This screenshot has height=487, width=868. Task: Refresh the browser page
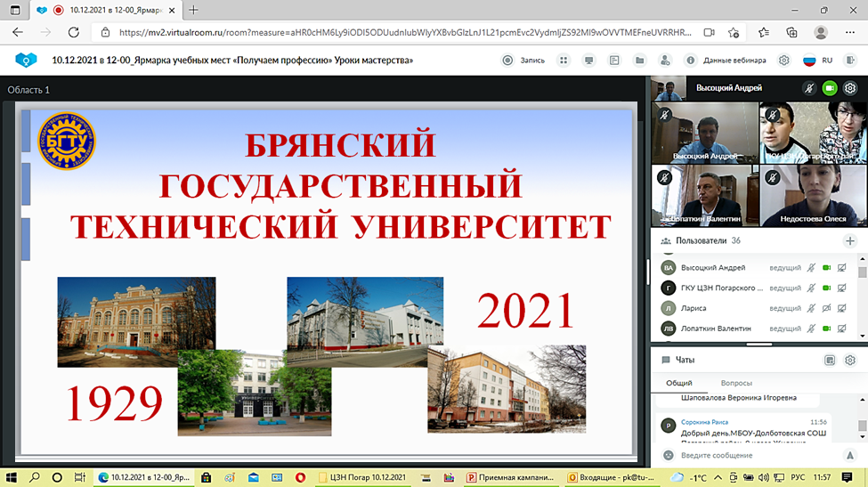[x=73, y=33]
